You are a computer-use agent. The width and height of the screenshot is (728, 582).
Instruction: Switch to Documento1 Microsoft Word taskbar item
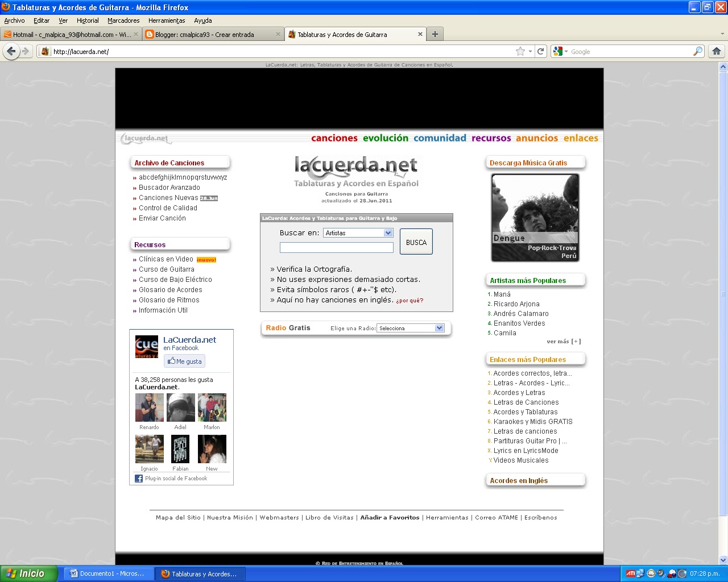[x=107, y=573]
